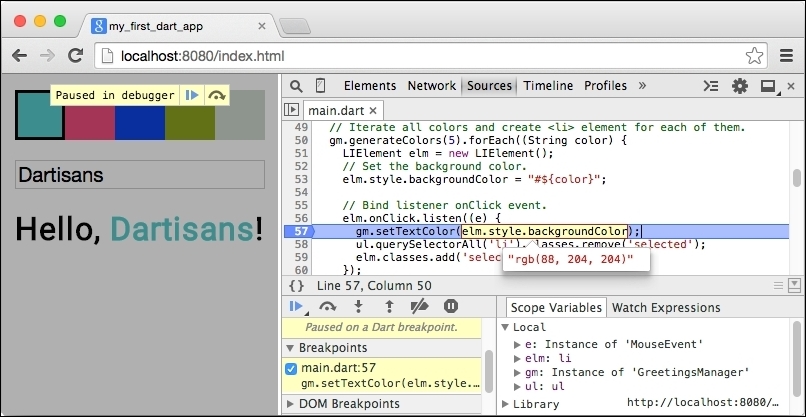Click the http://localhost:8080 library link
This screenshot has width=806, height=417.
pyautogui.click(x=703, y=403)
